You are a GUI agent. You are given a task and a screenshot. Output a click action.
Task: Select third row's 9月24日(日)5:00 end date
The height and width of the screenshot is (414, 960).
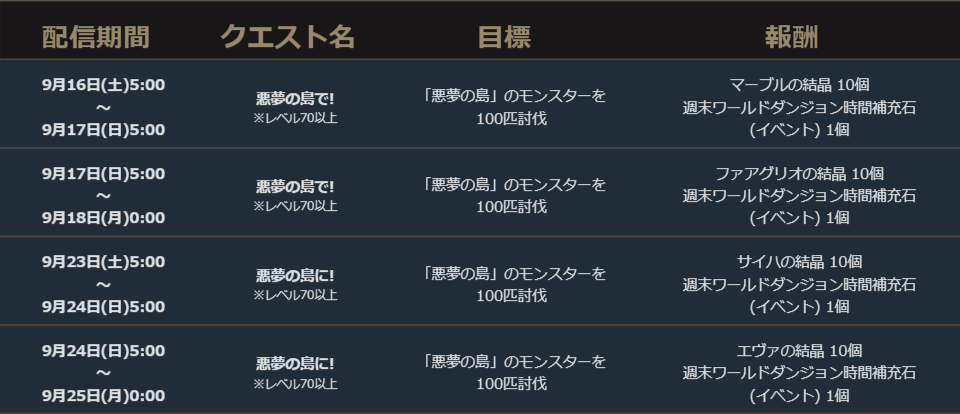coord(104,306)
